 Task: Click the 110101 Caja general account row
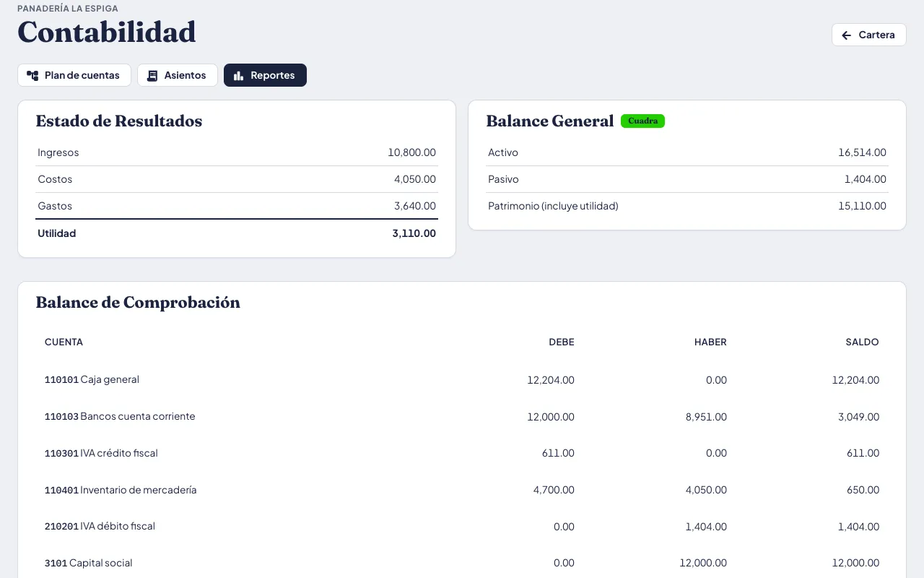click(x=462, y=380)
